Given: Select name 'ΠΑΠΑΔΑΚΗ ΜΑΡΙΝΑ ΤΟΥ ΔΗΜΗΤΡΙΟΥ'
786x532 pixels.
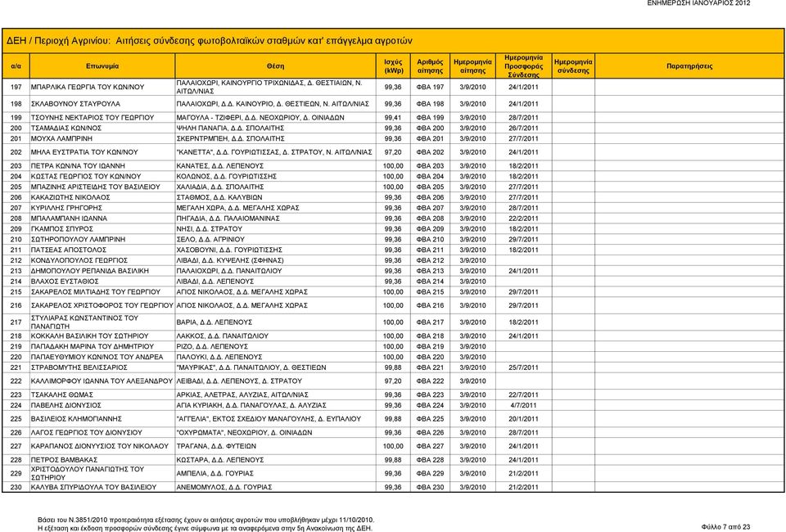Looking at the screenshot, I should click(x=93, y=347).
